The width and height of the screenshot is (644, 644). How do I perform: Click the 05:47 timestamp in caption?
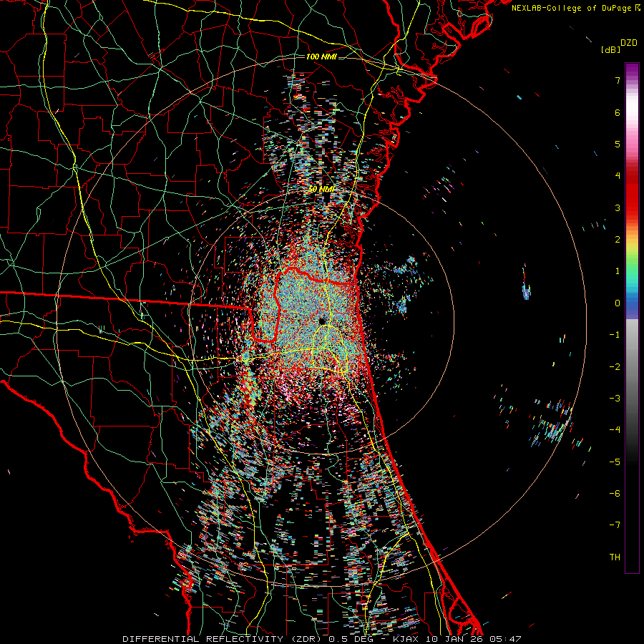coord(505,639)
